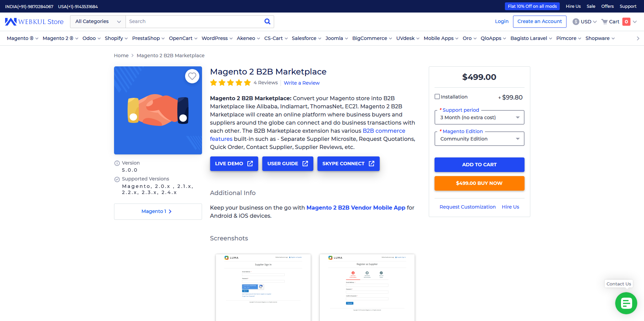Viewport: 644px width, 321px height.
Task: Open the green chat widget icon
Action: 626,303
